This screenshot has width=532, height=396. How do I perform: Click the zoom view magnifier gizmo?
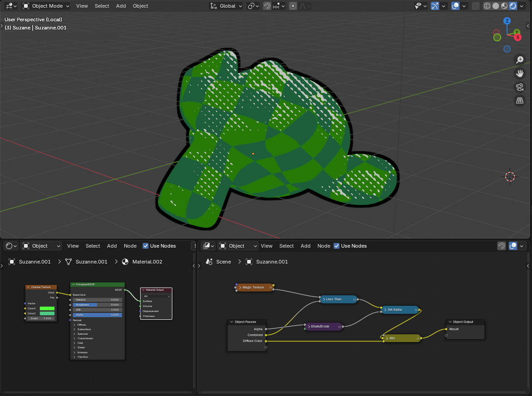click(x=519, y=60)
